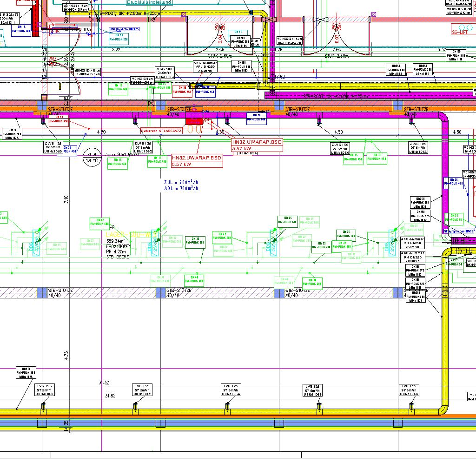Select the air outlet symbol below LVS 125 UBNd1D64
This screenshot has height=476, width=476.
point(227,408)
